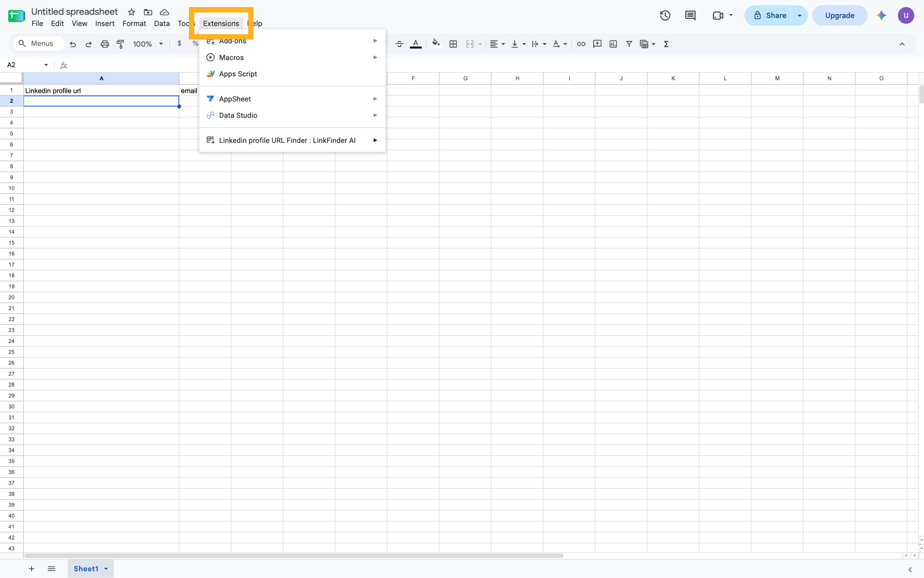Expand the Meet call options arrow
This screenshot has height=578, width=924.
(731, 15)
